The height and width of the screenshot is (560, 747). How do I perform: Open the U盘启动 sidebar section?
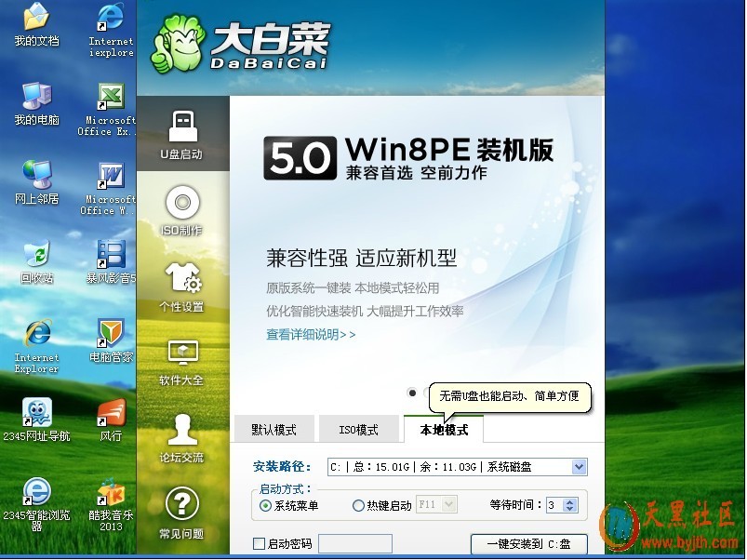[182, 133]
